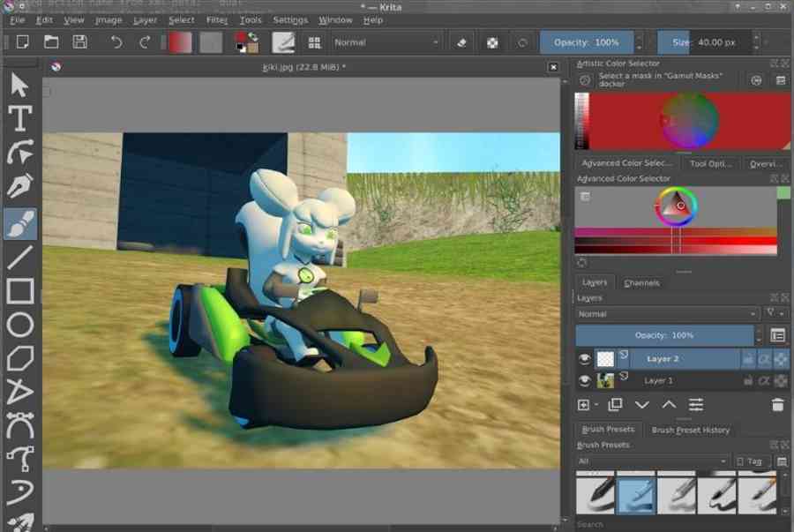Viewport: 794px width, 532px height.
Task: Expand the layer blending mode combo box
Action: click(667, 314)
